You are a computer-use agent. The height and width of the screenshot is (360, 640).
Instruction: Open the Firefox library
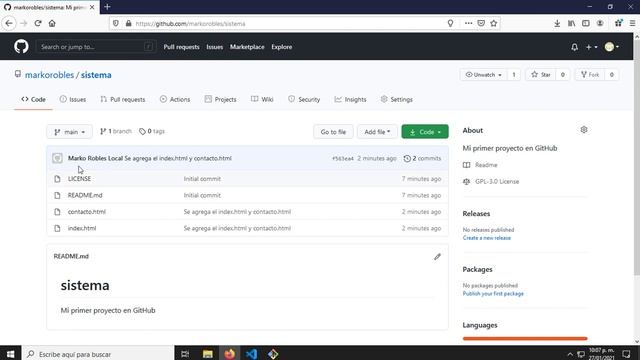point(571,23)
